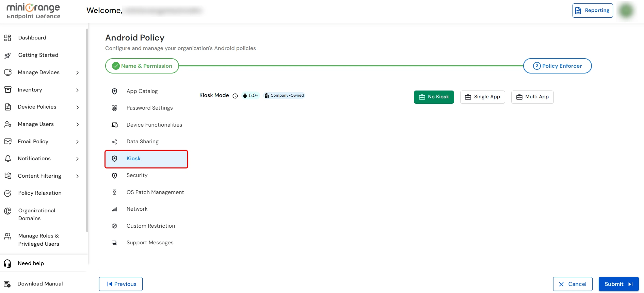Click the Previous button
The width and height of the screenshot is (644, 293).
(x=121, y=284)
